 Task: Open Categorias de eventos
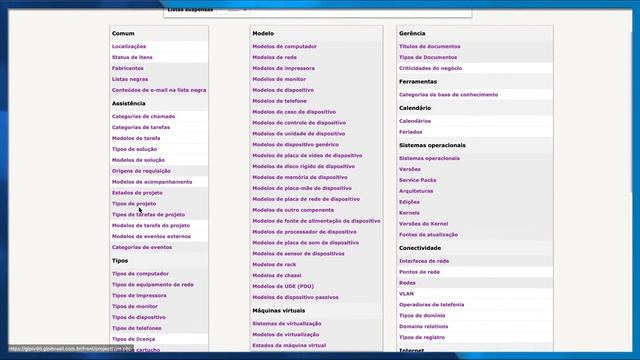point(142,247)
